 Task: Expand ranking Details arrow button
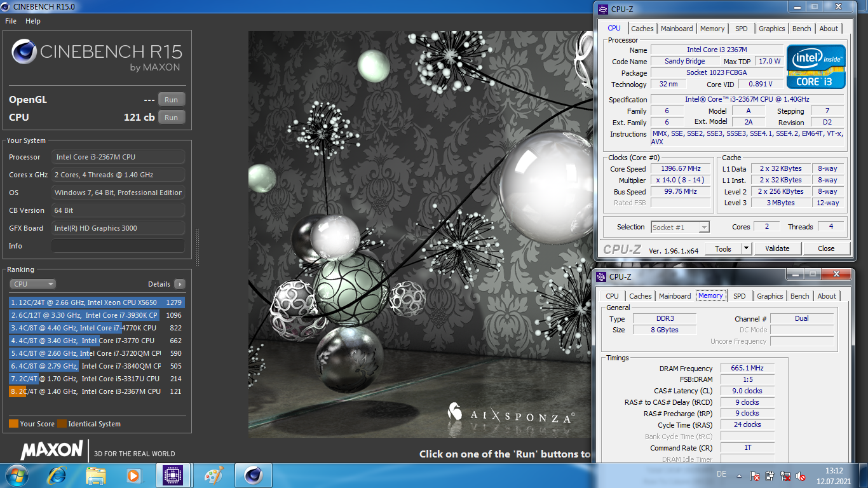pyautogui.click(x=180, y=284)
